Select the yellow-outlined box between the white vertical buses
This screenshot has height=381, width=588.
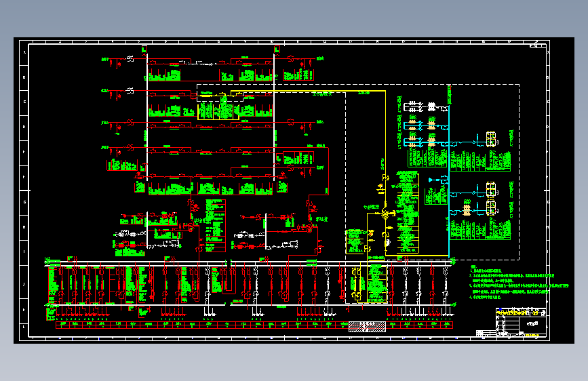point(218,111)
